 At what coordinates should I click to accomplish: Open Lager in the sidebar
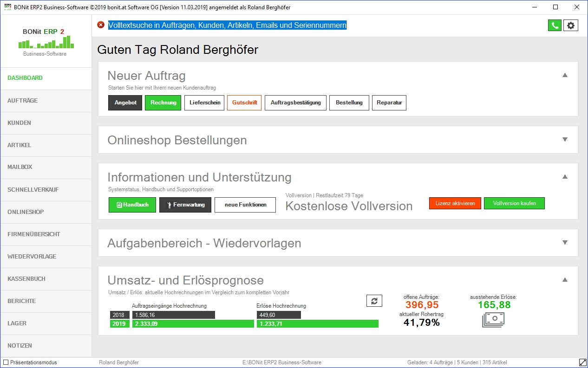coord(46,323)
